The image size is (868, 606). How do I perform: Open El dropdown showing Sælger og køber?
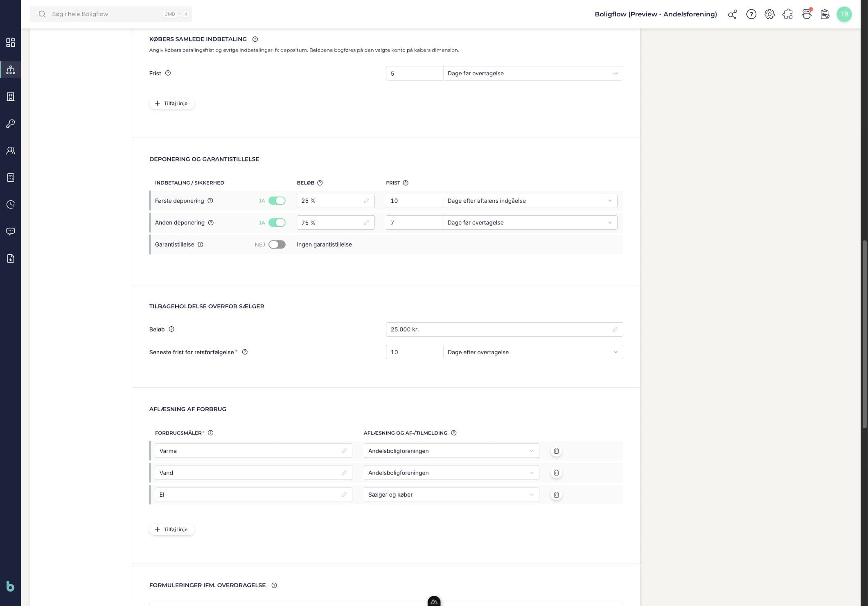point(451,495)
